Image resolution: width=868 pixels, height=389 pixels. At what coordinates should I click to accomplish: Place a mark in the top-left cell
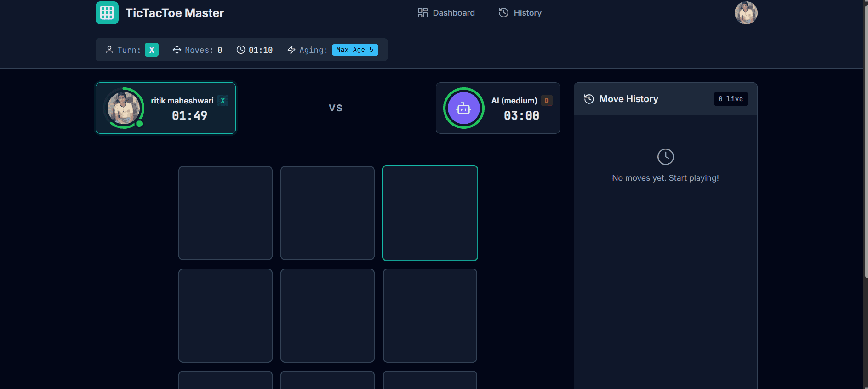click(x=225, y=213)
